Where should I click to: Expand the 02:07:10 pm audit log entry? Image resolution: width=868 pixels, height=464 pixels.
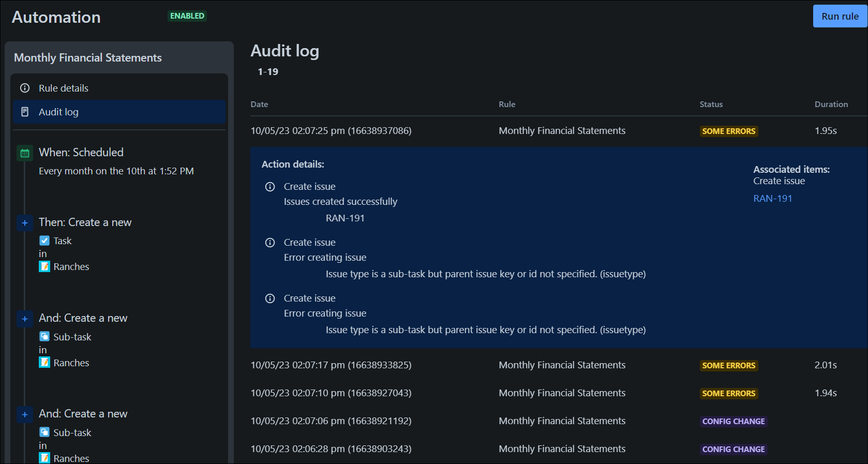click(559, 393)
